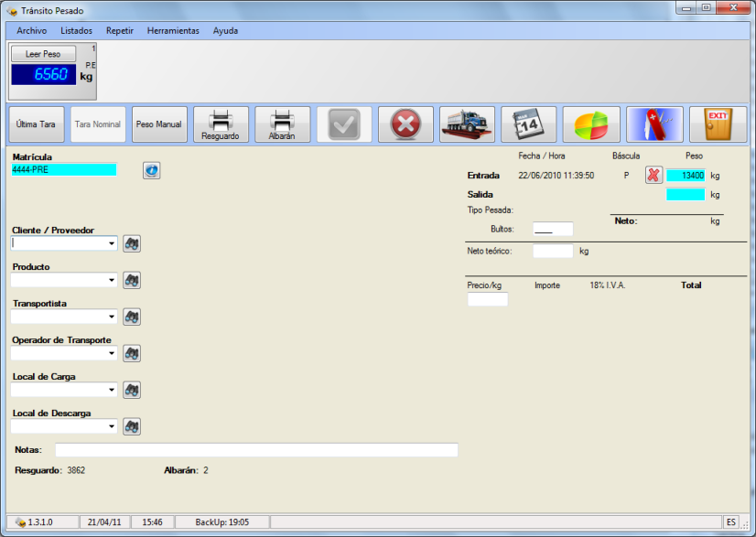This screenshot has width=756, height=537.
Task: Click the Peso Manual button
Action: click(x=159, y=124)
